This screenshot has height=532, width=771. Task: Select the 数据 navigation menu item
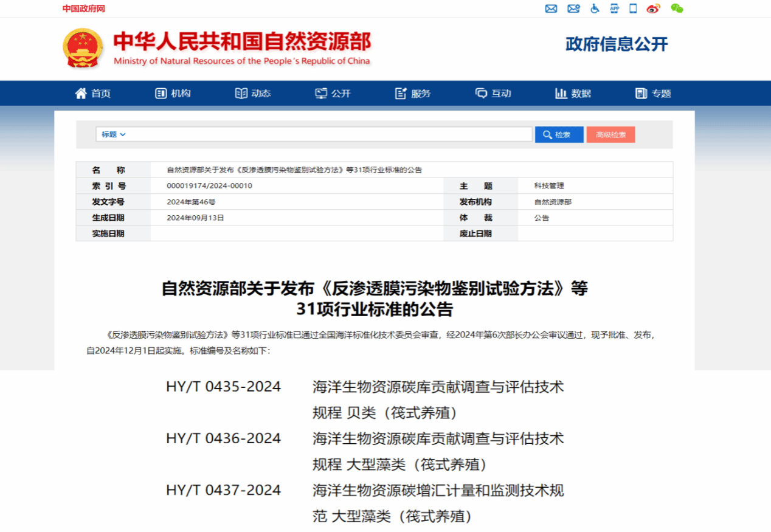click(x=573, y=93)
